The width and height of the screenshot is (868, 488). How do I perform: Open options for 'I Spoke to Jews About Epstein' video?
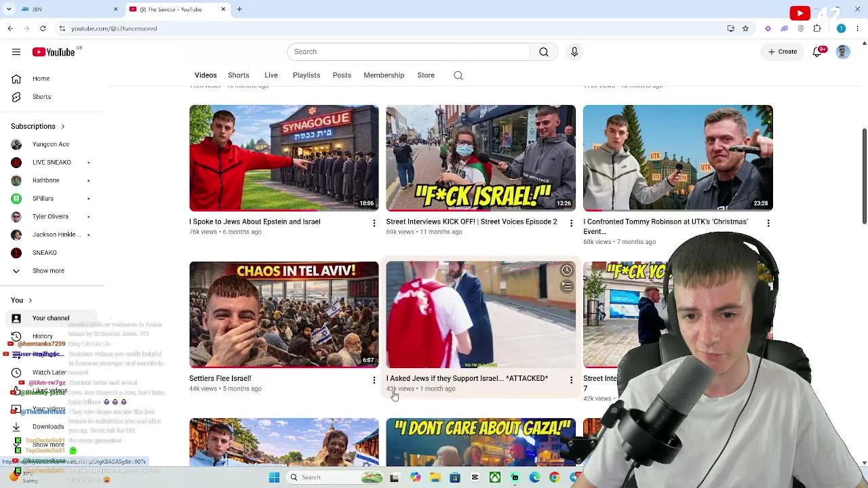[x=374, y=223]
